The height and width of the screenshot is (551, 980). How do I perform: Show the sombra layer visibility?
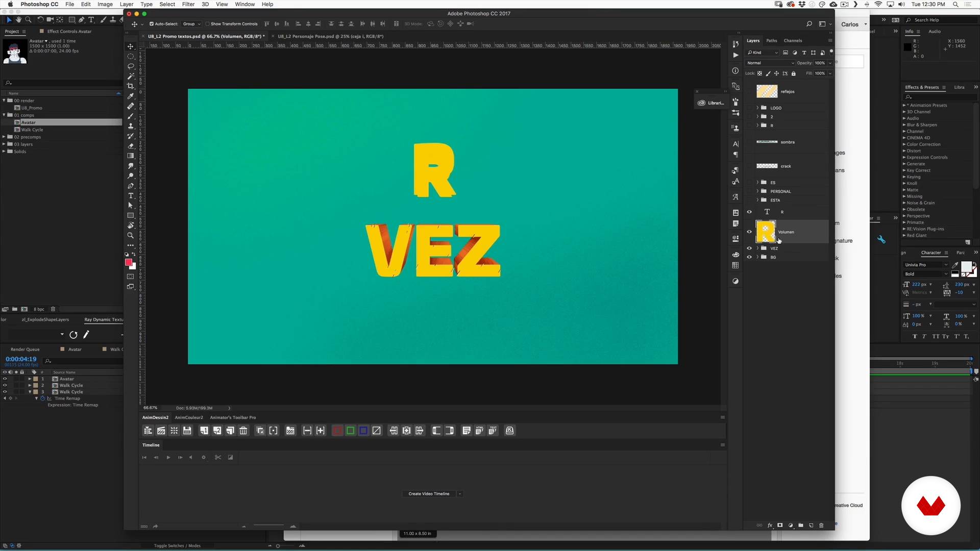[749, 142]
